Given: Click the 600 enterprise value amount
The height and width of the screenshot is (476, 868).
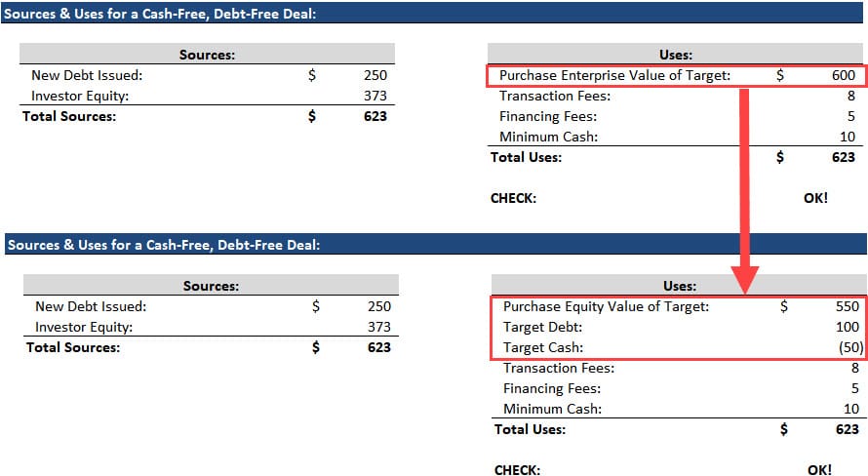Looking at the screenshot, I should coord(843,75).
